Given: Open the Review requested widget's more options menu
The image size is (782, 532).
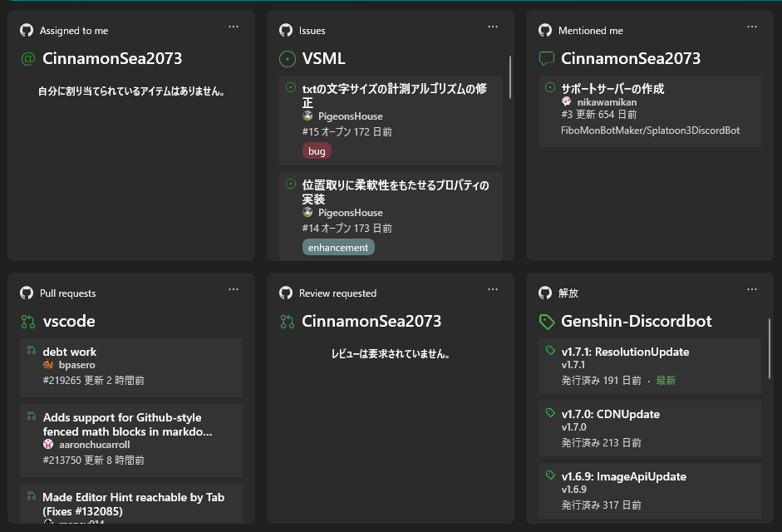Looking at the screenshot, I should pos(493,289).
